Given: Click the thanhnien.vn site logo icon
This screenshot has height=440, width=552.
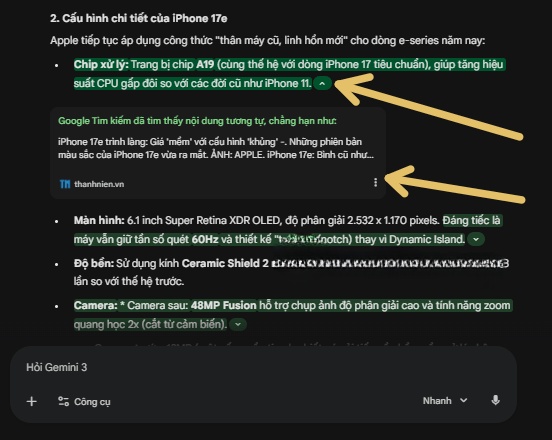Looking at the screenshot, I should (65, 184).
